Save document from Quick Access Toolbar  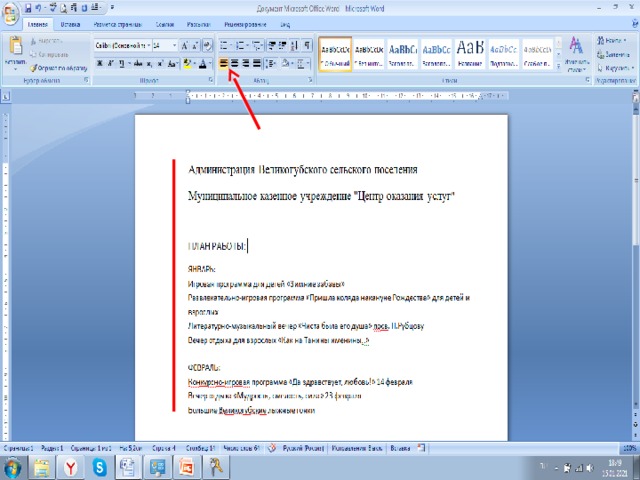26,7
